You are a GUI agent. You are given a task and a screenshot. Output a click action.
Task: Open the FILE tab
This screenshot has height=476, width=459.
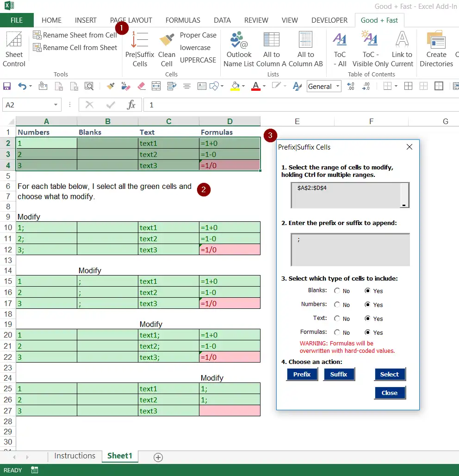click(x=17, y=20)
